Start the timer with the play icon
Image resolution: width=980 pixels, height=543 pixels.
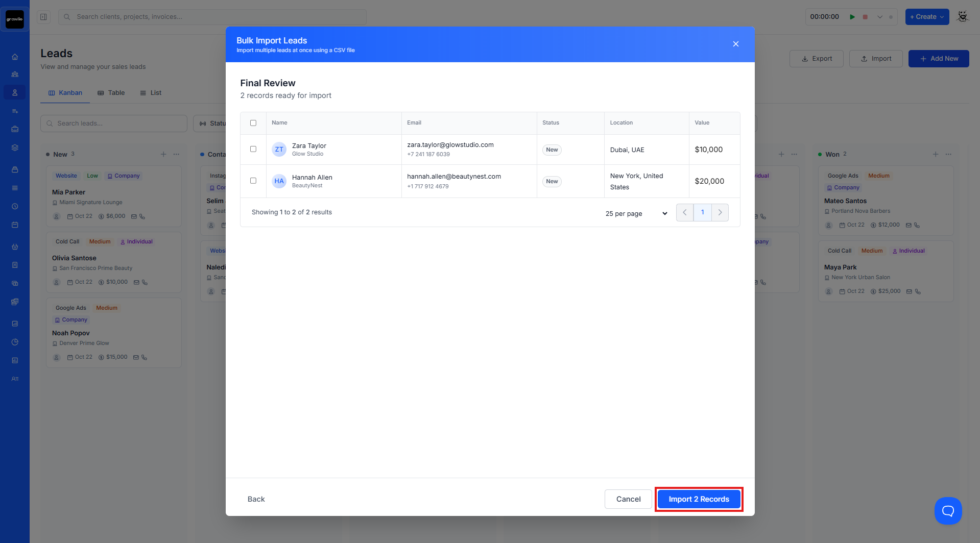click(x=852, y=17)
